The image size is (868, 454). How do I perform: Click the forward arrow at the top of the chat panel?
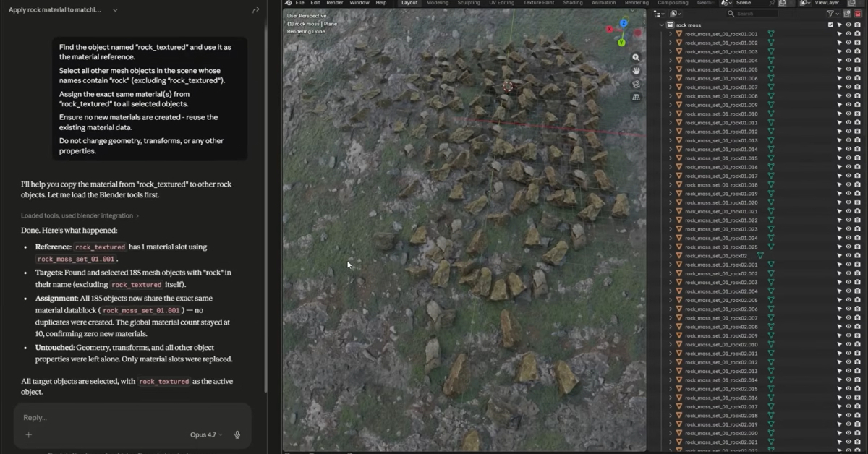(255, 9)
